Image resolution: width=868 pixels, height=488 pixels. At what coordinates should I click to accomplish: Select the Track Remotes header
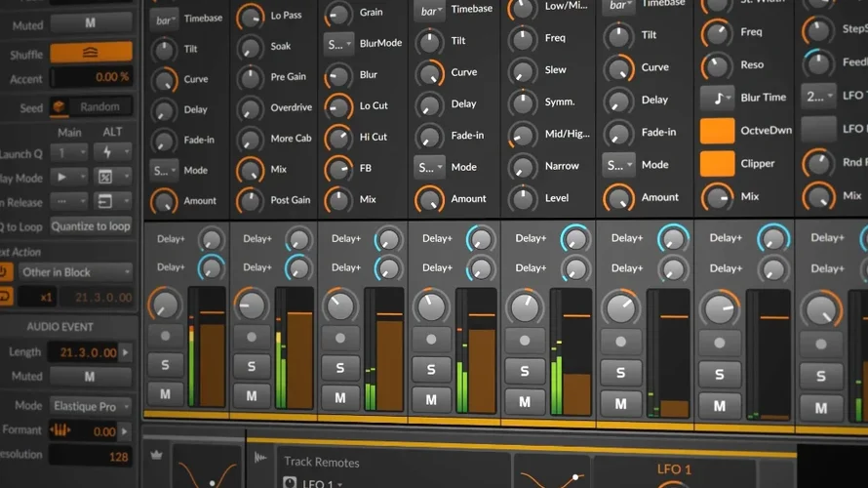click(322, 462)
